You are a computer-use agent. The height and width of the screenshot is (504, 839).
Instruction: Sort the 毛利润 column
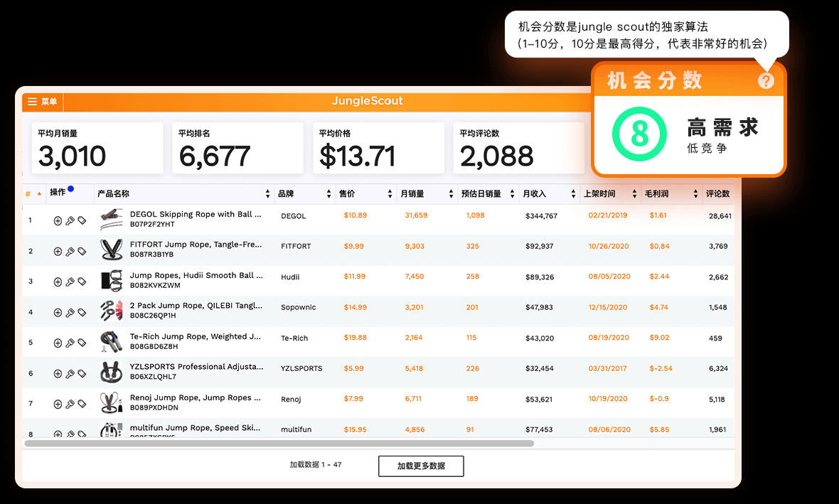[695, 193]
